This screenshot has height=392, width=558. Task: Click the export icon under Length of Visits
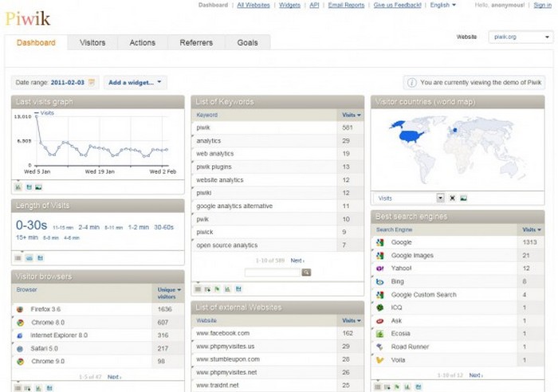40,258
